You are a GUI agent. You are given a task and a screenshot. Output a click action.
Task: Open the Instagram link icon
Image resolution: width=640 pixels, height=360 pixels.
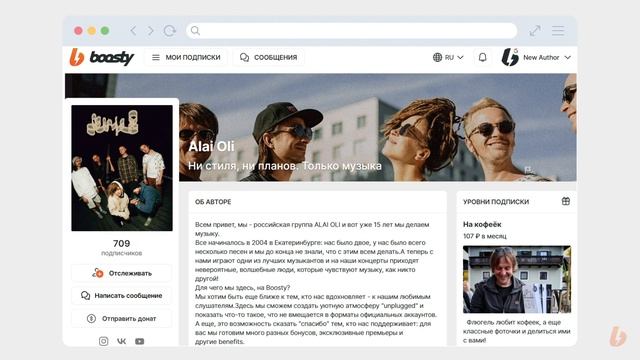[104, 341]
